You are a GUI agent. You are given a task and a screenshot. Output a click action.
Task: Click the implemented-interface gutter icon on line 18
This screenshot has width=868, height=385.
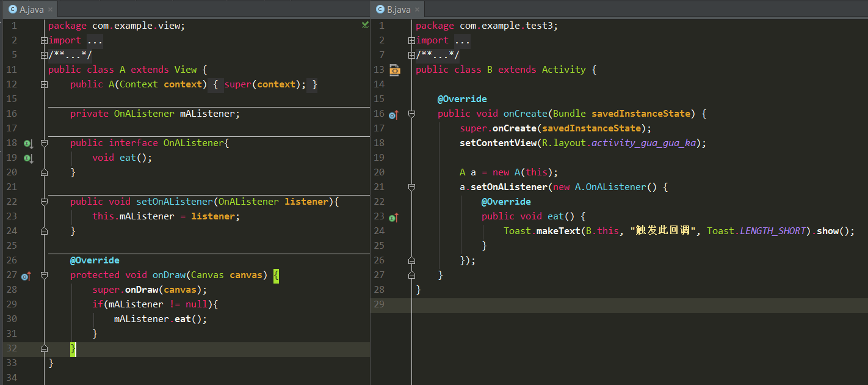tap(28, 143)
